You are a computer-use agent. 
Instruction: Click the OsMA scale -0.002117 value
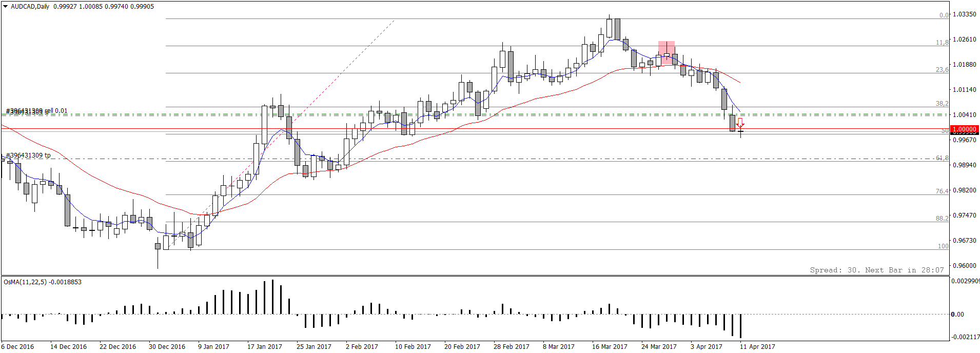(965, 337)
